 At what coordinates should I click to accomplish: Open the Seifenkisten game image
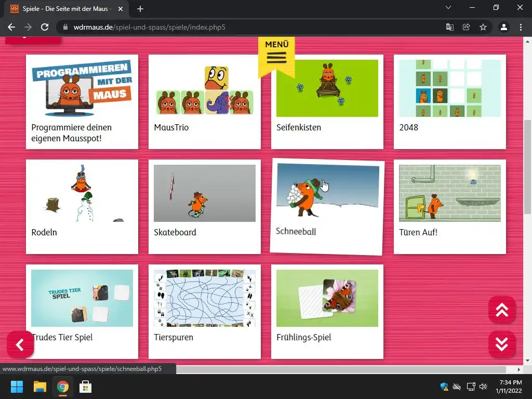click(x=327, y=88)
